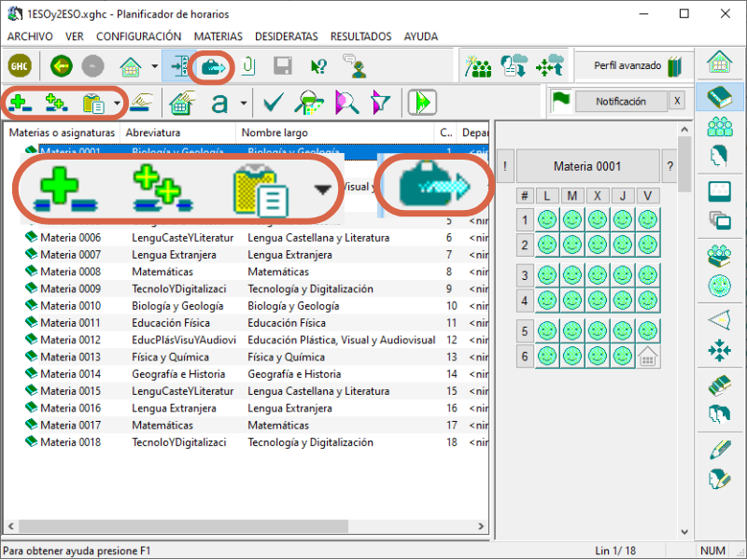This screenshot has width=747, height=560.
Task: Add a new subject with green plus
Action: click(x=20, y=103)
